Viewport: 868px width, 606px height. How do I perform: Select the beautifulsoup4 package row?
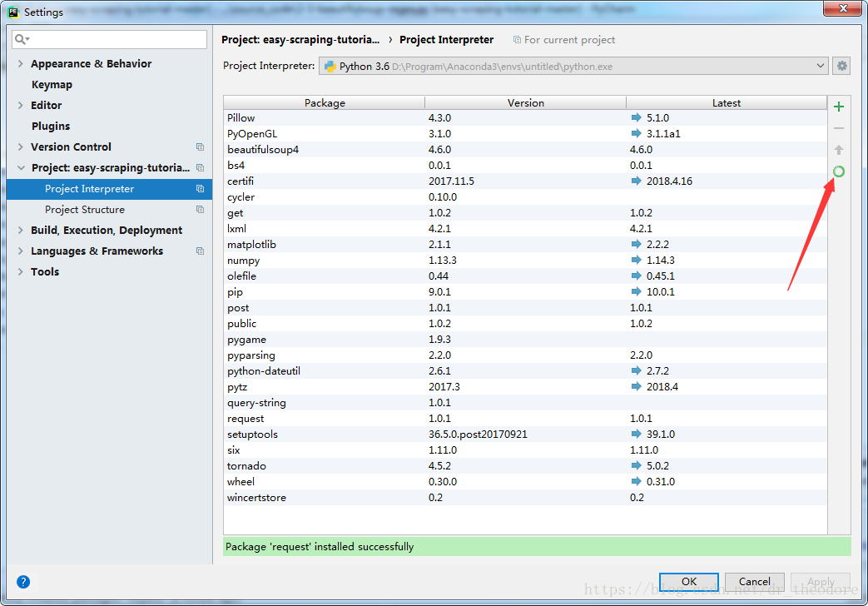[525, 150]
